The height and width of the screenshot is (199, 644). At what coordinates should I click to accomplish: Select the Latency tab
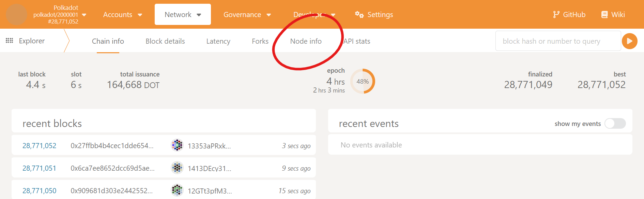tap(218, 41)
